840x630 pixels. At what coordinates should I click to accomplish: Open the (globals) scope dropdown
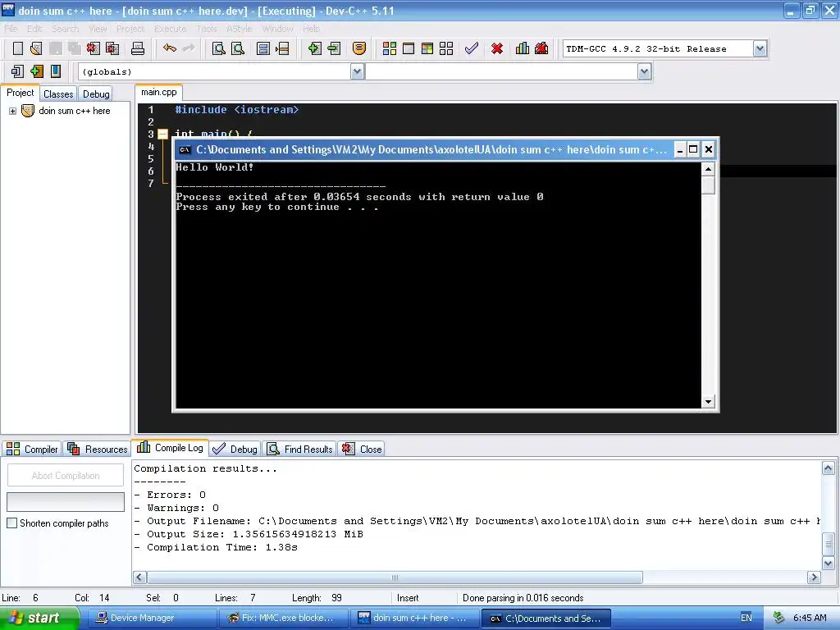click(x=358, y=71)
